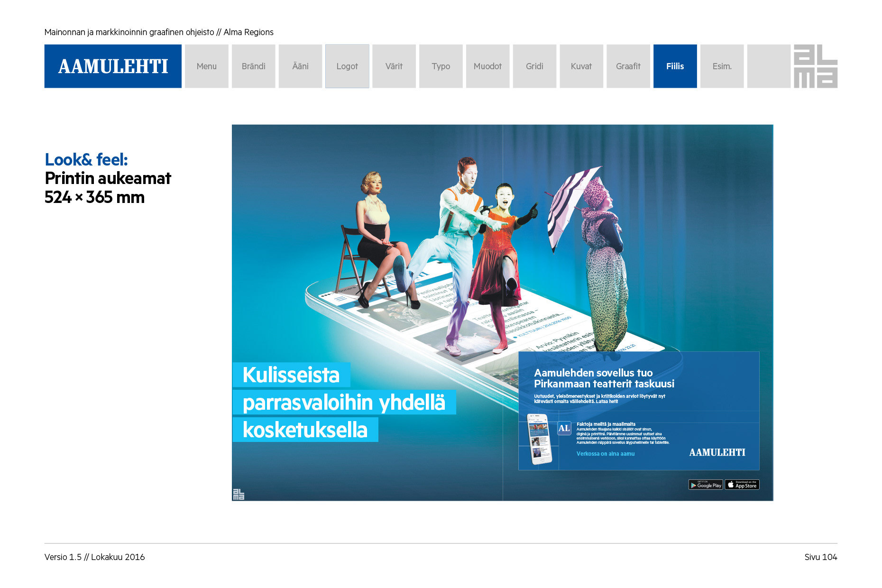Open the Esim. tab

(722, 66)
